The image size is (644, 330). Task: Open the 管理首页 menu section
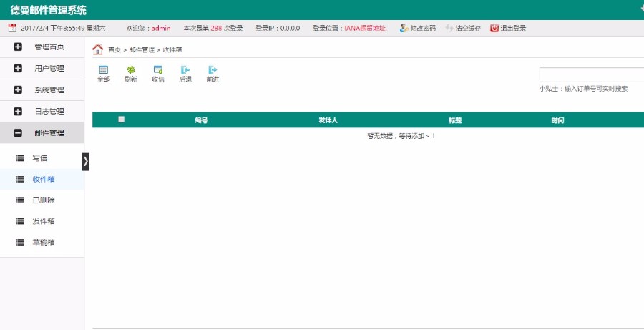pyautogui.click(x=42, y=47)
